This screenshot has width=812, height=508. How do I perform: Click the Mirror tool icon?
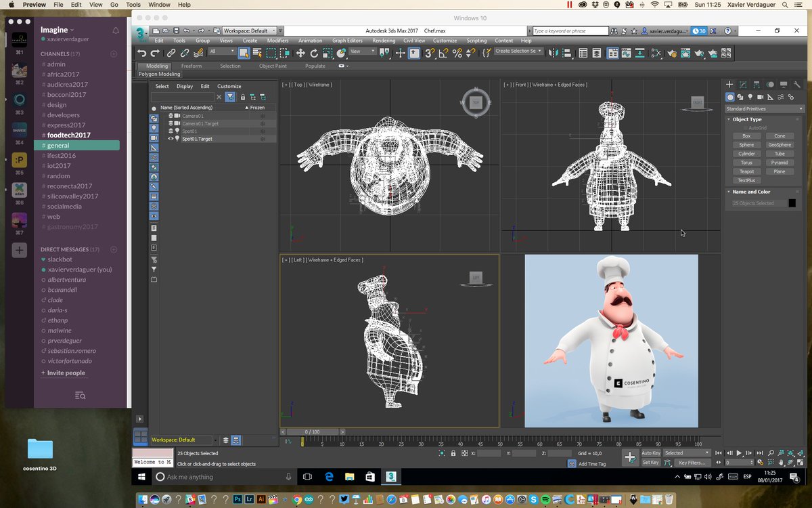click(554, 53)
